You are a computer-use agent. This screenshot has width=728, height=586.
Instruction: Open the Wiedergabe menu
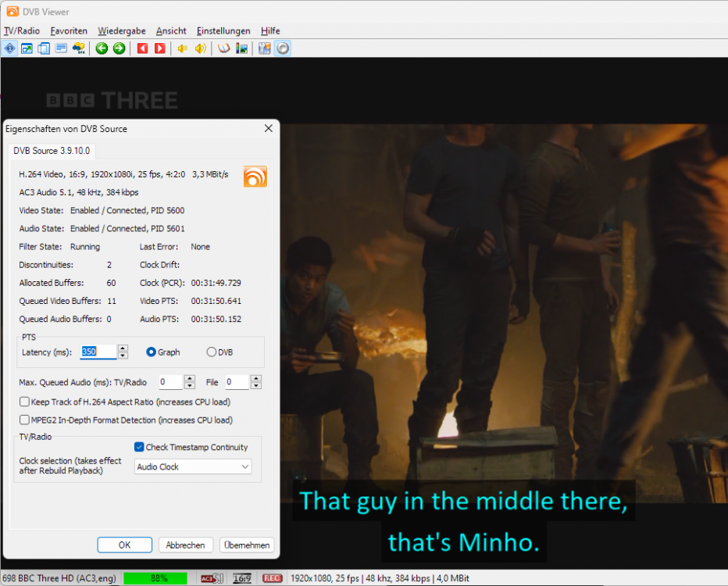coord(122,30)
